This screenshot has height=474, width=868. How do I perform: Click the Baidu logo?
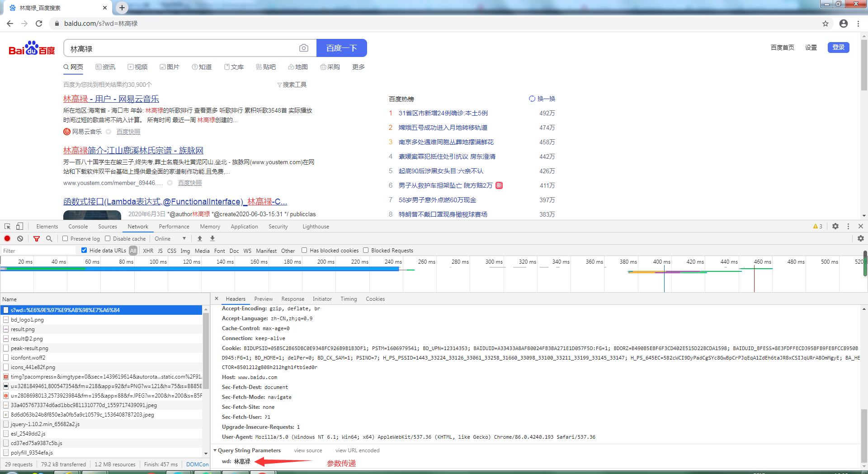[32, 48]
